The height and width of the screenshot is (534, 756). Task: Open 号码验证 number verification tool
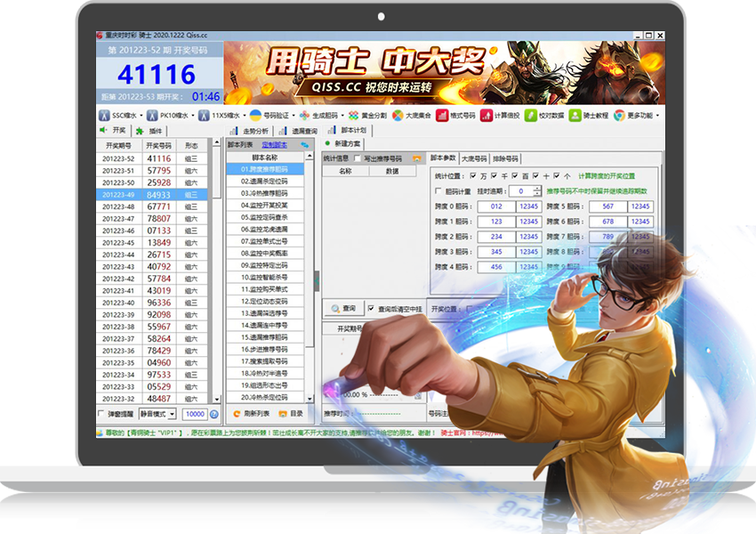[x=269, y=116]
